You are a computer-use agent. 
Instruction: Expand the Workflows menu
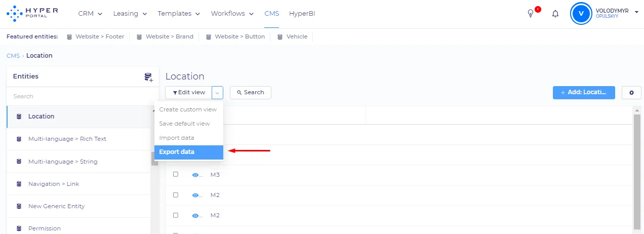click(232, 14)
